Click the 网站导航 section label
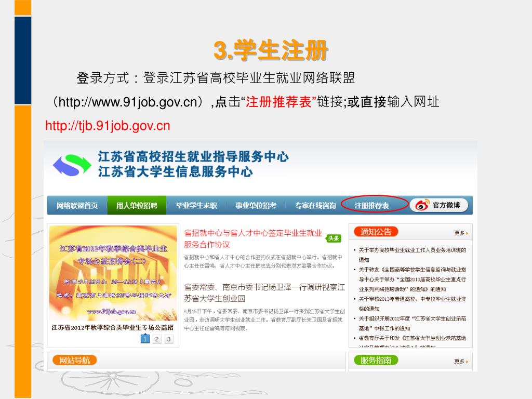Viewport: 532px width, 399px height. 75,360
